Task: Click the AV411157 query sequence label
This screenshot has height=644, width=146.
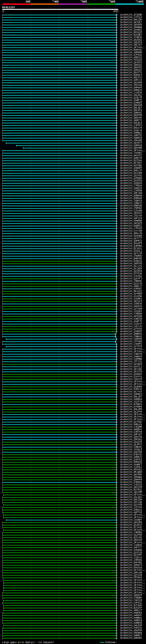Action: pos(8,8)
